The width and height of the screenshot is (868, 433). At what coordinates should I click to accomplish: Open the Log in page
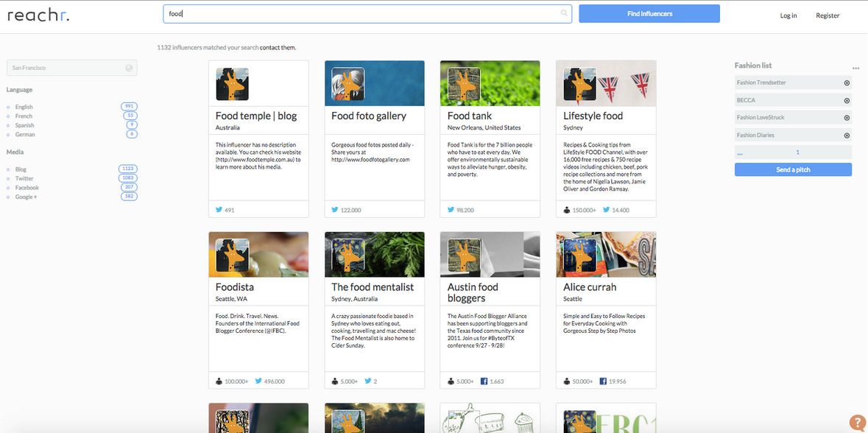(788, 15)
